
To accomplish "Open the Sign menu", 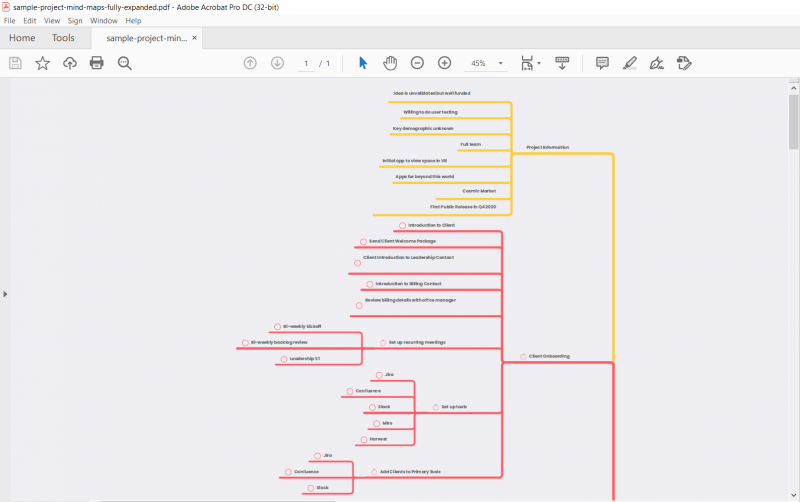I will (75, 21).
